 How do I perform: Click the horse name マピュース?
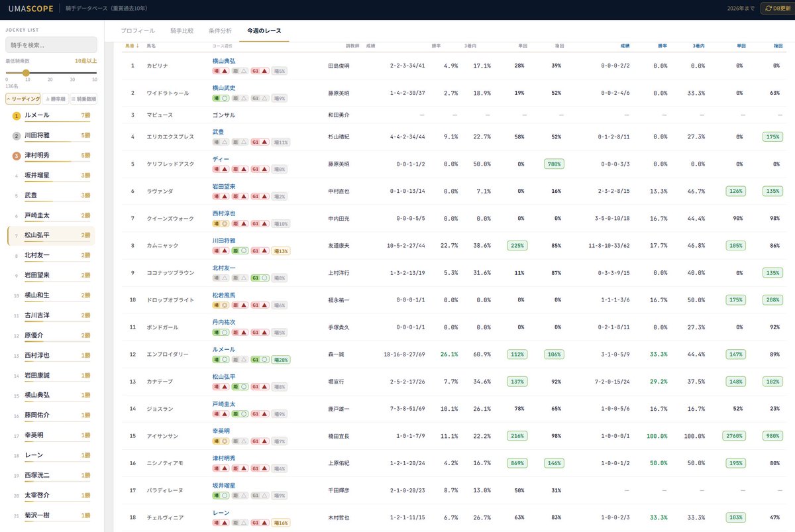(160, 115)
